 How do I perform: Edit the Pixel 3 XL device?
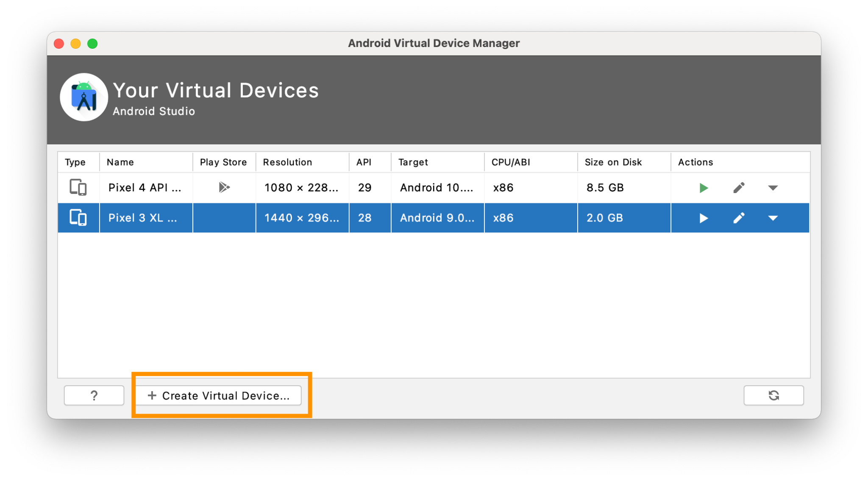coord(739,218)
